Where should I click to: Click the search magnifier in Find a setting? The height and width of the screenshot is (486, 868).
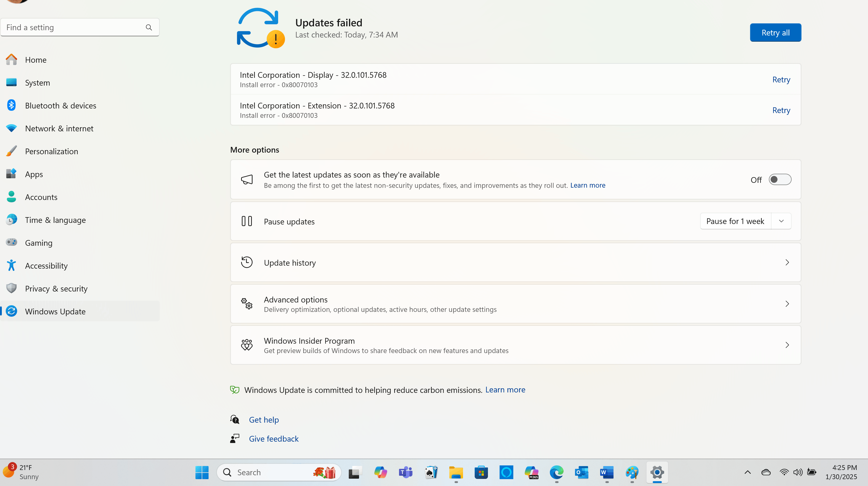[x=149, y=27]
